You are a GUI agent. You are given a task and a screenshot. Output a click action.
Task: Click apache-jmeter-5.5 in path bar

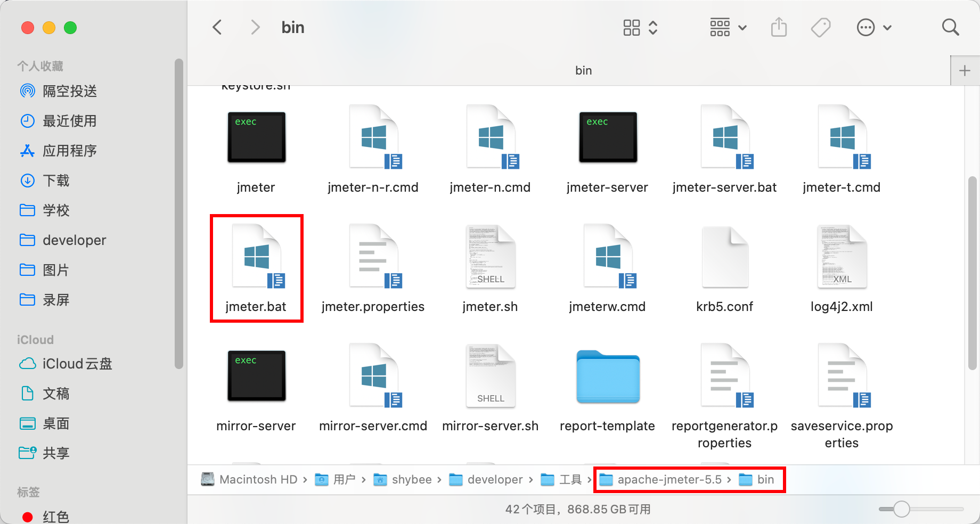(x=660, y=479)
